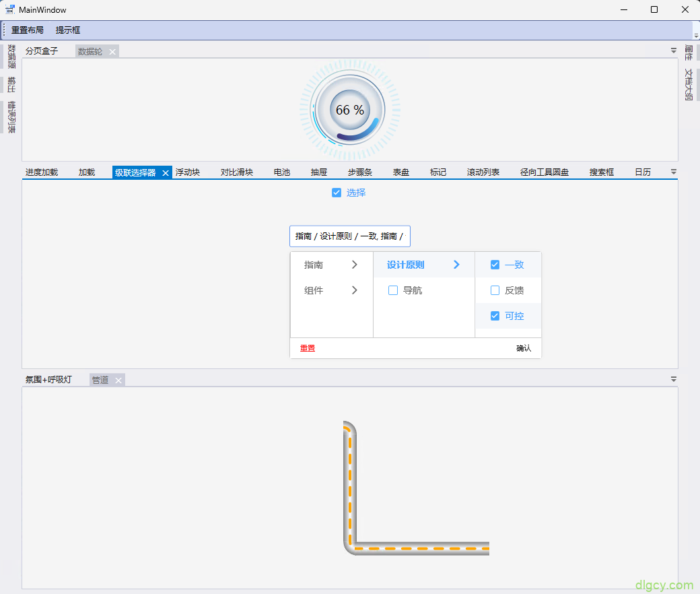Open the 重置布局 menu item
This screenshot has height=594, width=700.
(x=28, y=30)
